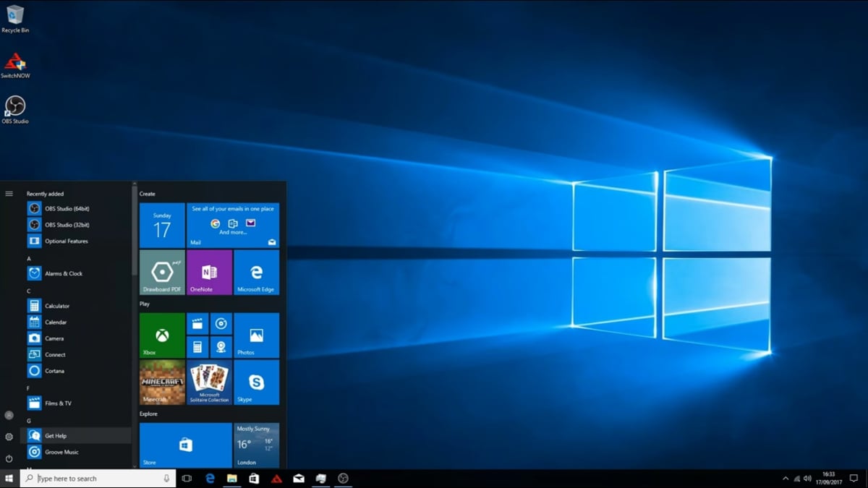Click the microphone icon in the search bar
Image resolution: width=868 pixels, height=488 pixels.
point(168,478)
